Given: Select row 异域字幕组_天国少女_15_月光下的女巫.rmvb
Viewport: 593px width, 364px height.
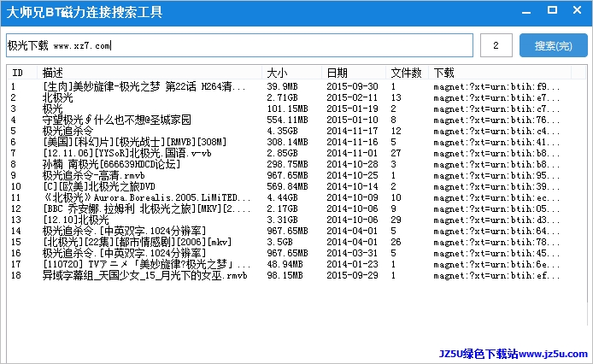Looking at the screenshot, I should [x=296, y=275].
